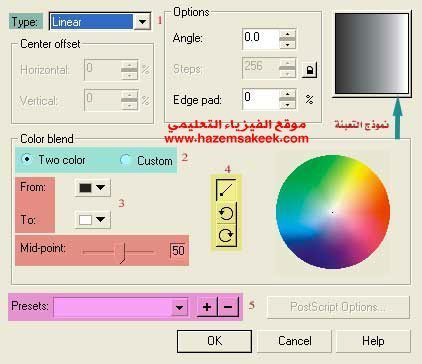The width and height of the screenshot is (422, 364).
Task: Select the Two color radio button
Action: pos(26,159)
